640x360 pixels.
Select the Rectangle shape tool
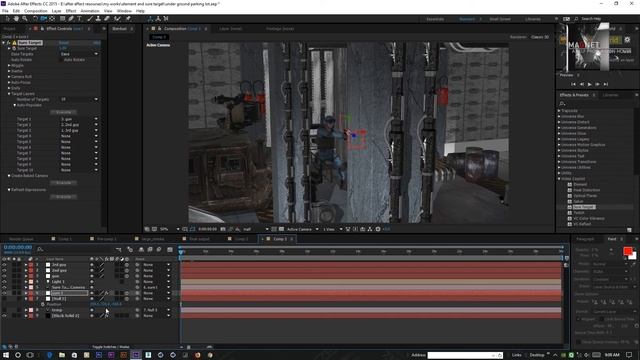pos(62,18)
